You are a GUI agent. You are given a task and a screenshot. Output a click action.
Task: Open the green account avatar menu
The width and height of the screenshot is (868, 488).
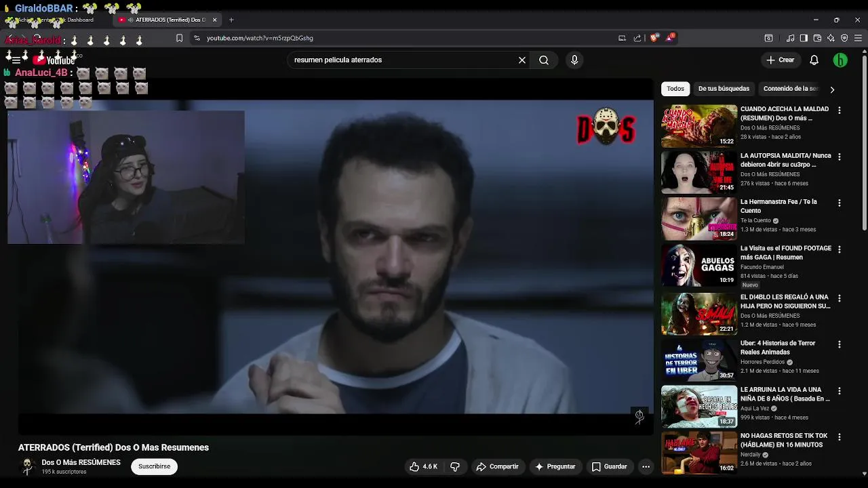(x=840, y=60)
